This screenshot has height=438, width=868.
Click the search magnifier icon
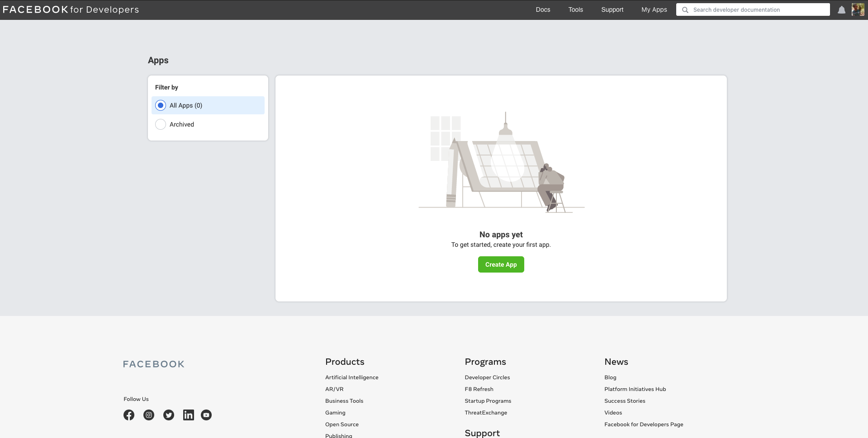(685, 10)
